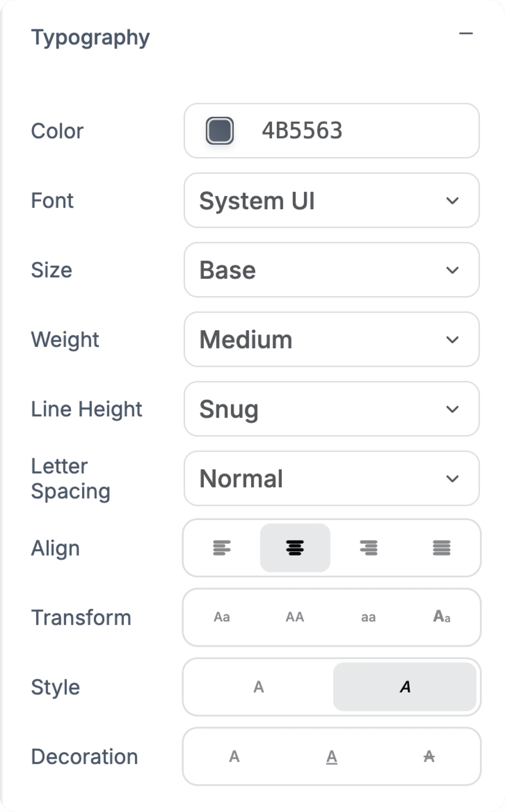This screenshot has width=505, height=812.
Task: Apply uppercase transform (AA)
Action: coord(295,618)
